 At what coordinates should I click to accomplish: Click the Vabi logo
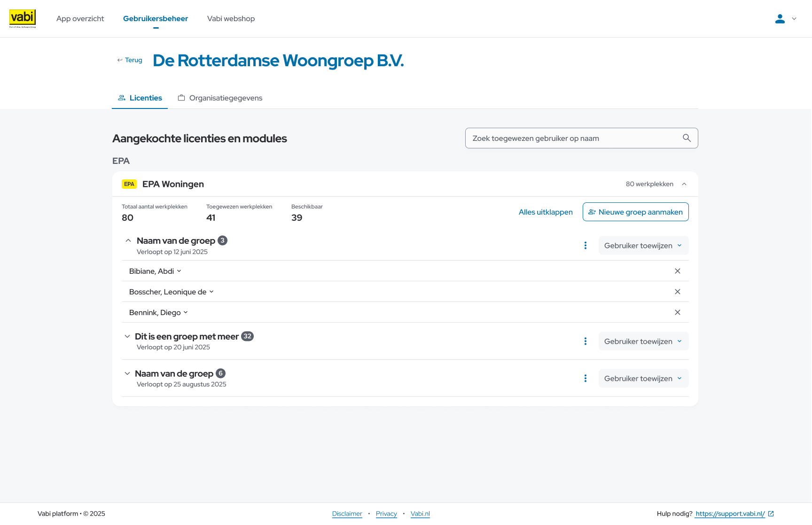[x=23, y=18]
